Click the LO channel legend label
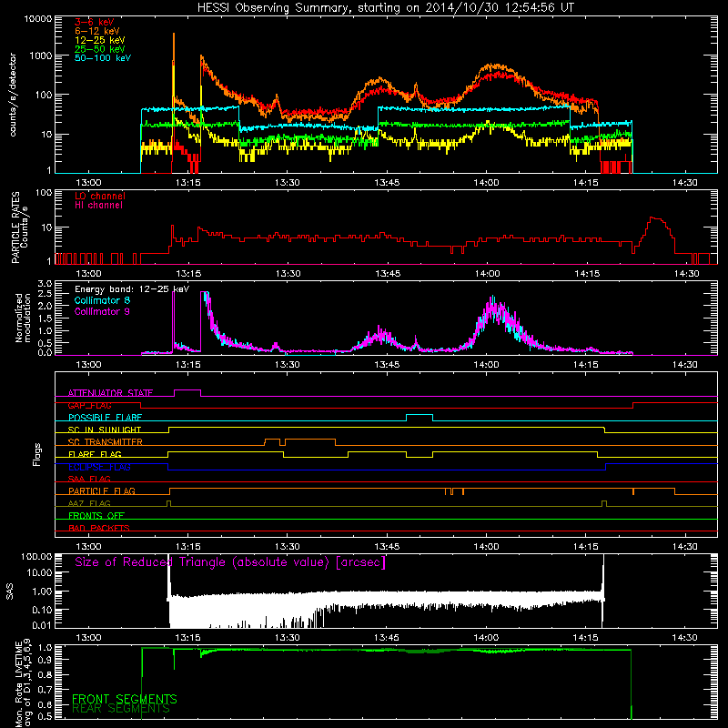Image resolution: width=728 pixels, height=728 pixels. (100, 196)
